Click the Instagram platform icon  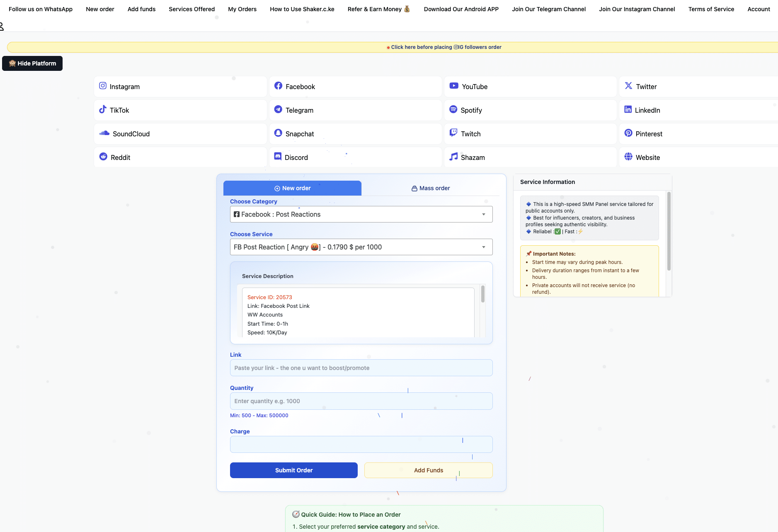click(103, 86)
